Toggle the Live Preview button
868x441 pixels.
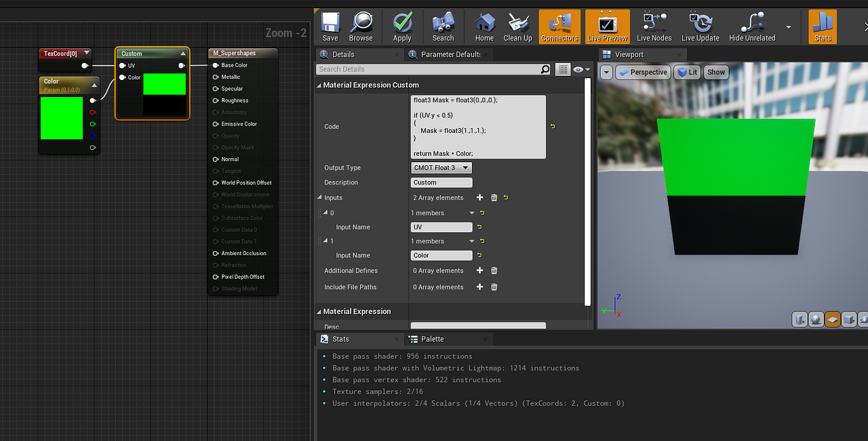(607, 27)
